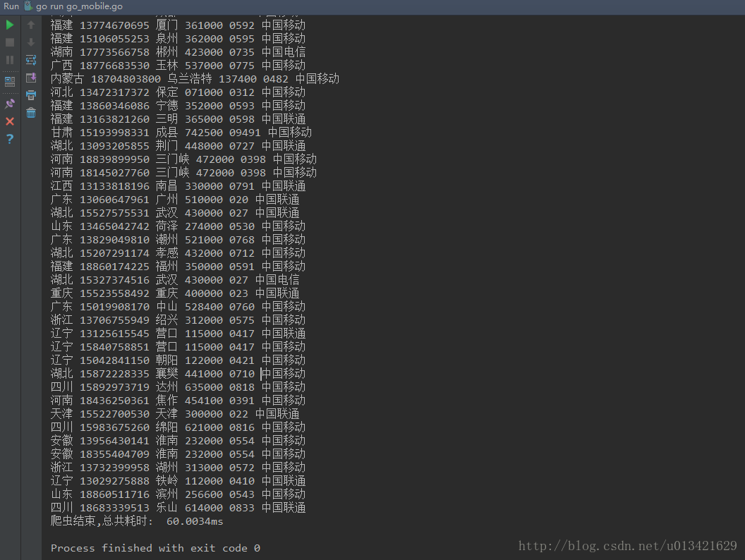Viewport: 745px width, 560px height.
Task: Open Help via blue question mark
Action: (9, 139)
